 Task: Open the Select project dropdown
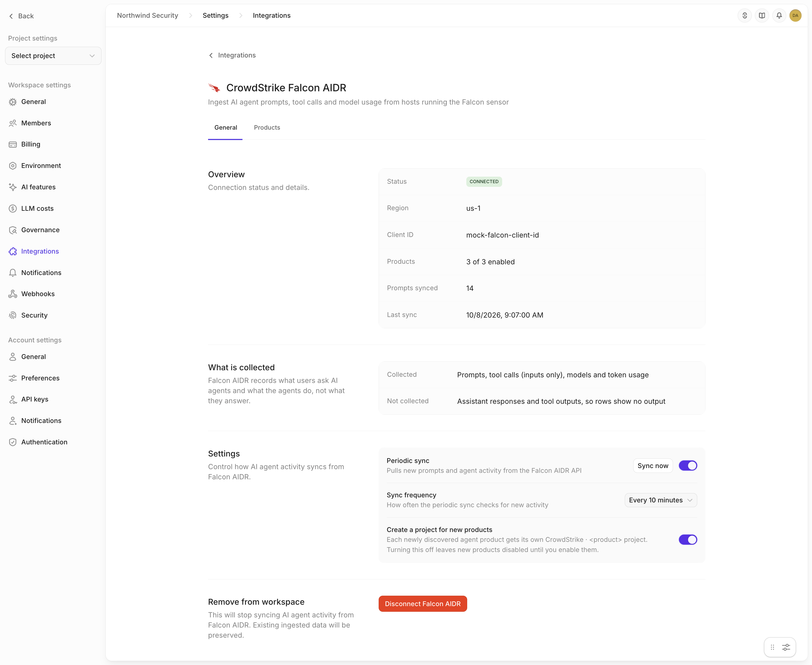coord(53,56)
